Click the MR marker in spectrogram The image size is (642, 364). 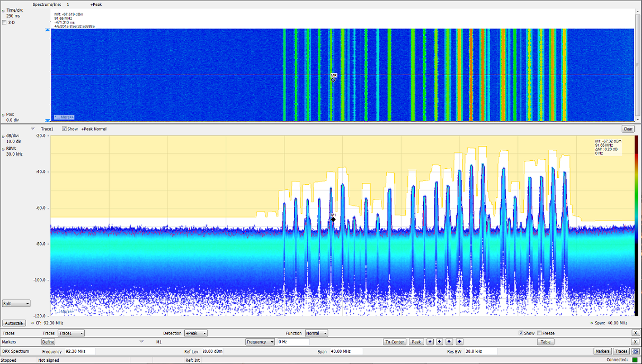[x=333, y=79]
